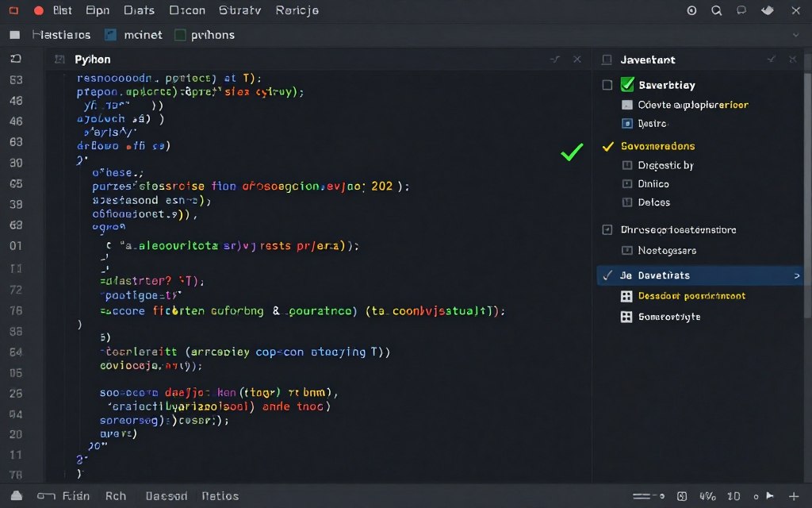
Task: Click the checkmark icon in the Javestant header
Action: (x=771, y=59)
